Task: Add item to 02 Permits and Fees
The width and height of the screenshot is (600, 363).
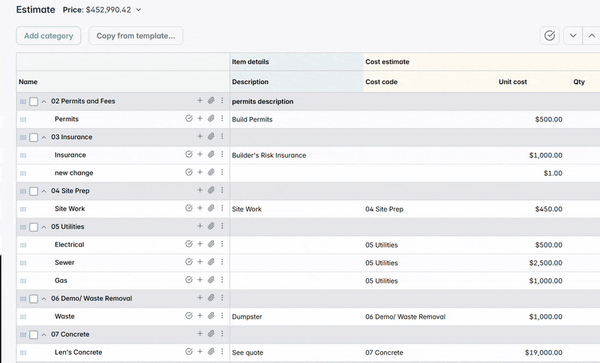Action: coord(200,100)
